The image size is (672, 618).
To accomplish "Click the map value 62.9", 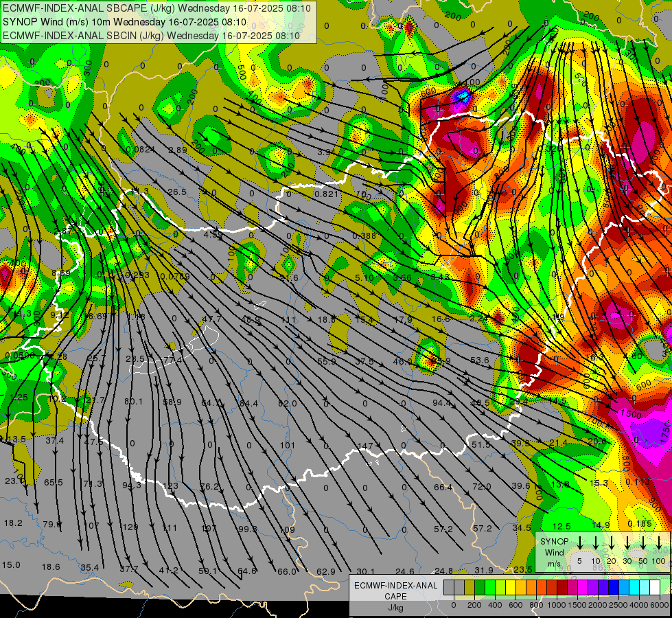I will (x=326, y=571).
